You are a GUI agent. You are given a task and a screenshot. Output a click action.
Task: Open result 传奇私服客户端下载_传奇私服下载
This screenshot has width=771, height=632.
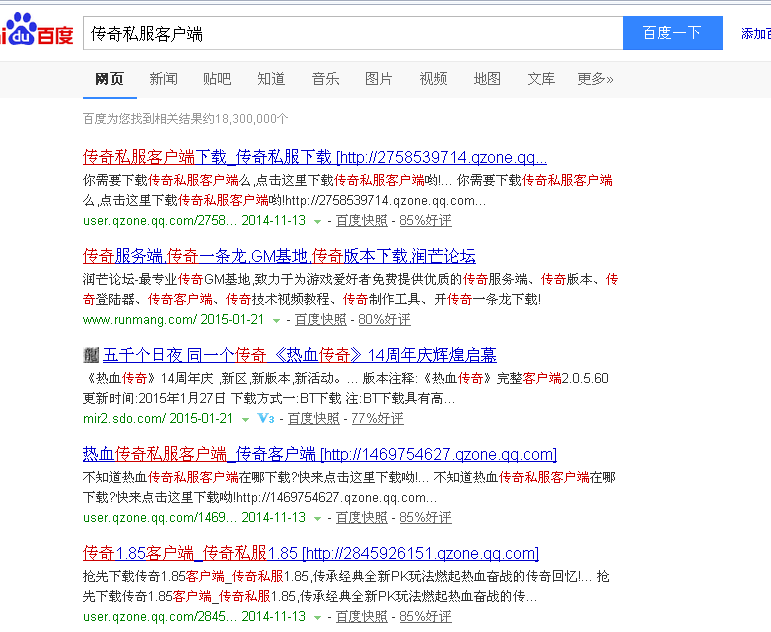(315, 157)
